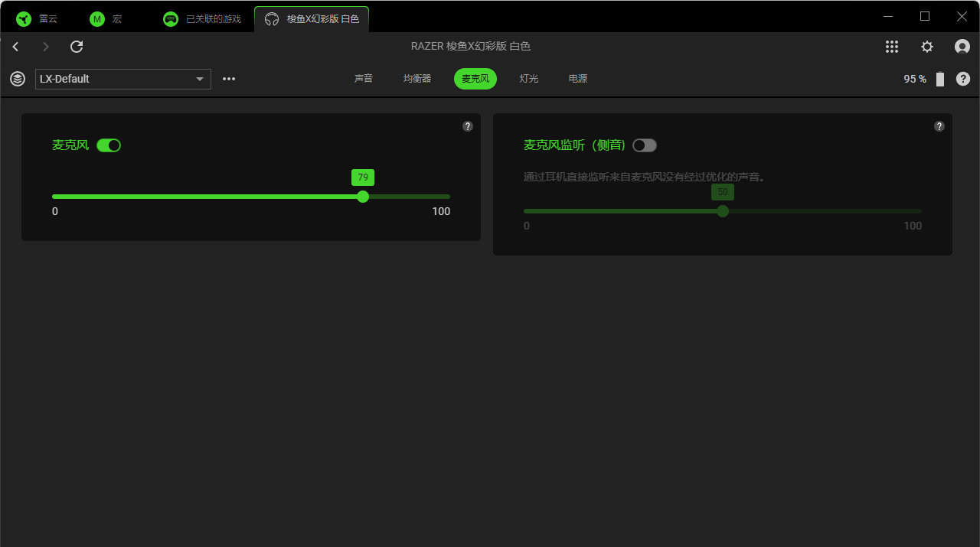Open the help icon beside battery
Screen dimensions: 980x547
coord(963,79)
